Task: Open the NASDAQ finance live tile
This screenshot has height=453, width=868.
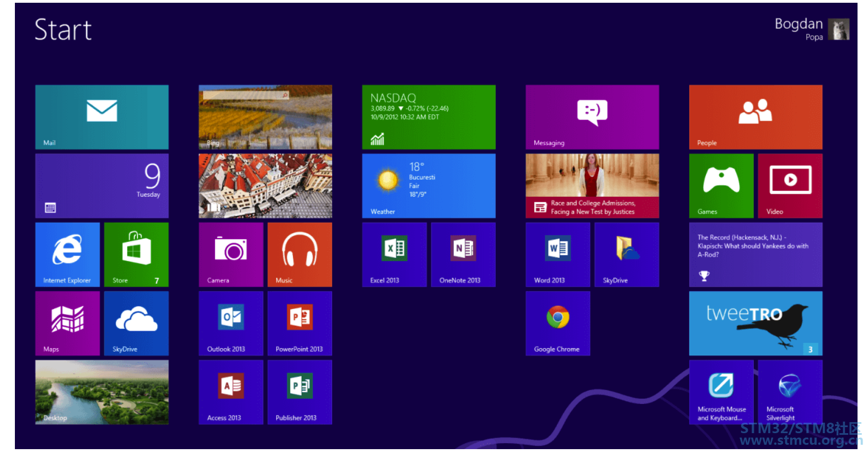Action: (x=429, y=117)
